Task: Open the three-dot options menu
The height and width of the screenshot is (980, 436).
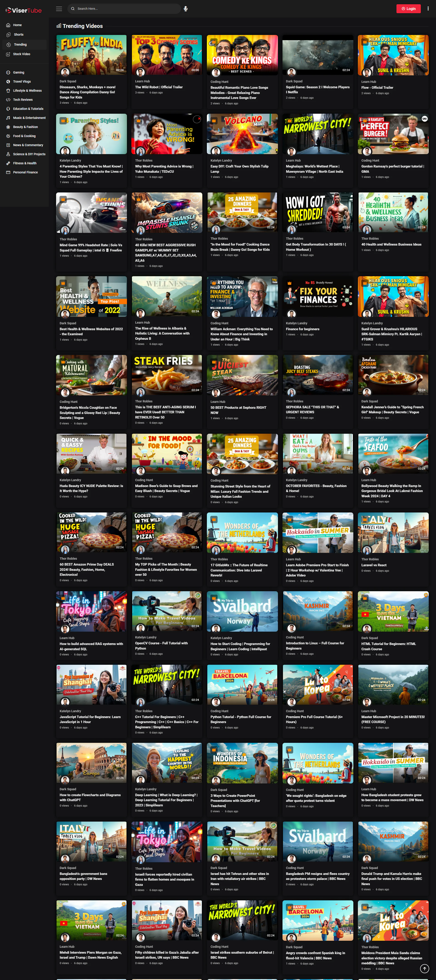Action: click(x=428, y=9)
